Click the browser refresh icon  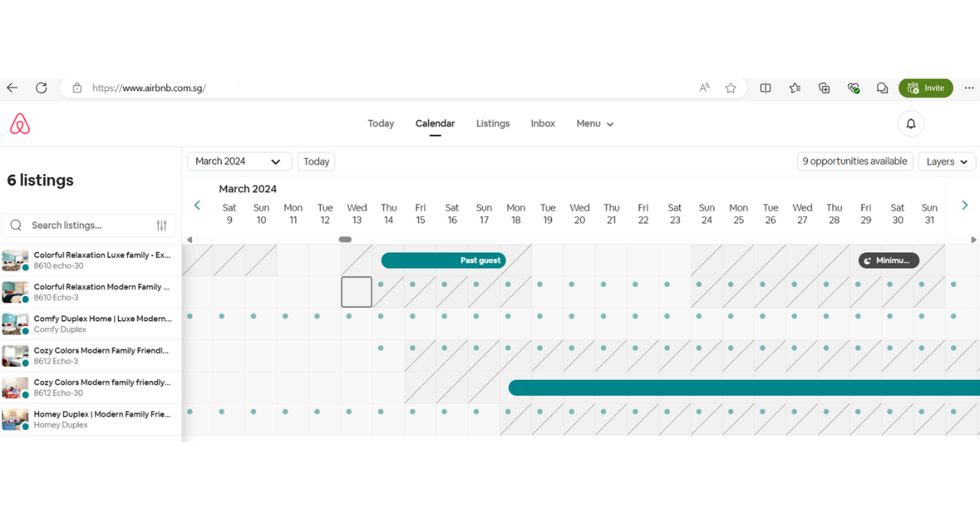[41, 88]
